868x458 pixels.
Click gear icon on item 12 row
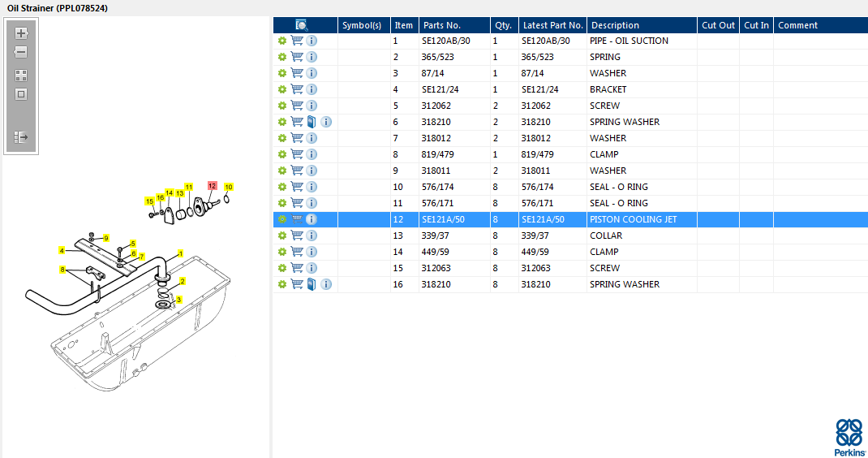[x=282, y=219]
